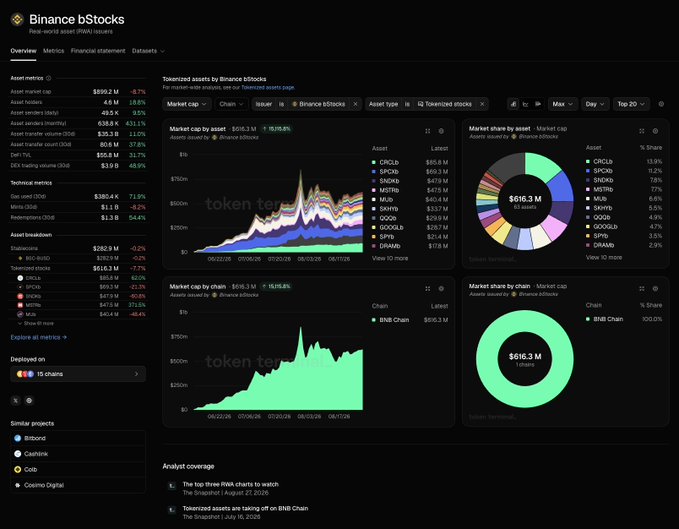Toggle CRCLb series in Market cap by asset legend

(x=410, y=162)
